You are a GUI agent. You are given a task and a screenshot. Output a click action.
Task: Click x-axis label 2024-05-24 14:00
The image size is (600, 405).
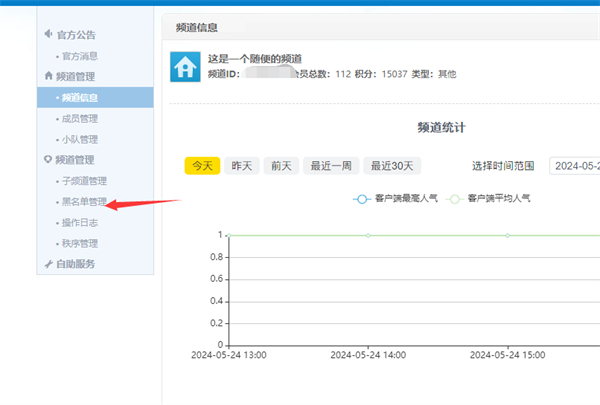[x=368, y=355]
